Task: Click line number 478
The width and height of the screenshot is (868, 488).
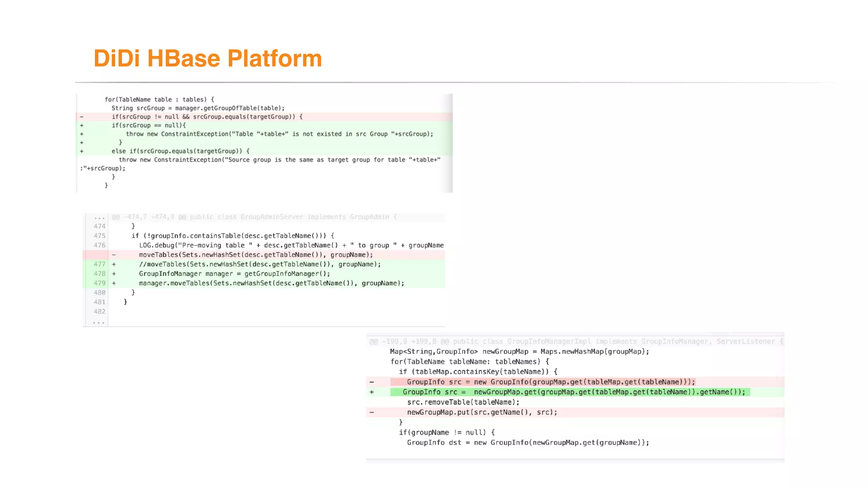Action: tap(100, 274)
